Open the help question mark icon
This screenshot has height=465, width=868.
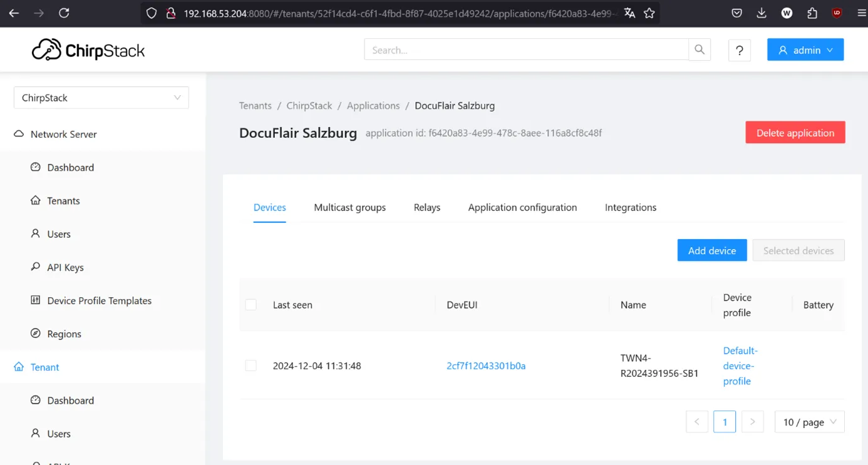coord(740,50)
